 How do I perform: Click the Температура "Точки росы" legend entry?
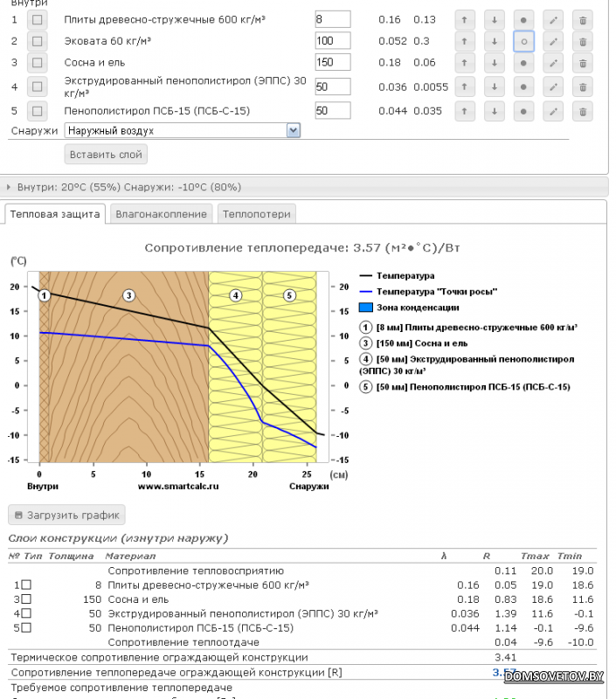click(428, 292)
